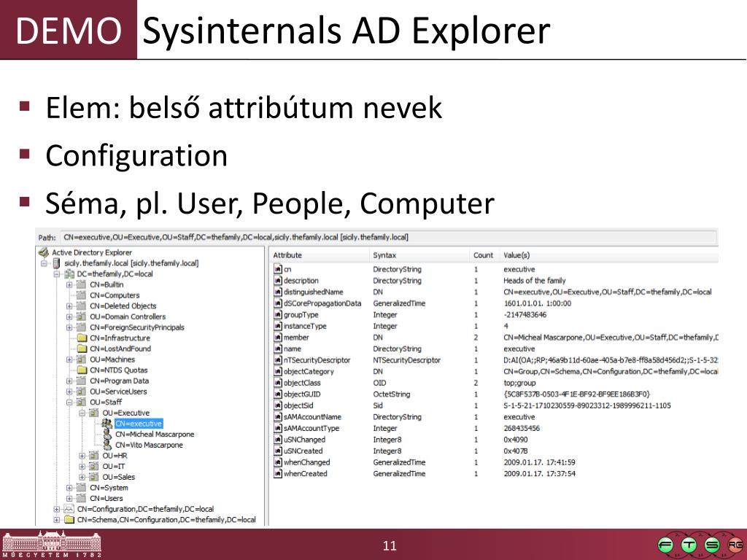Click the Path address field

tap(389, 237)
